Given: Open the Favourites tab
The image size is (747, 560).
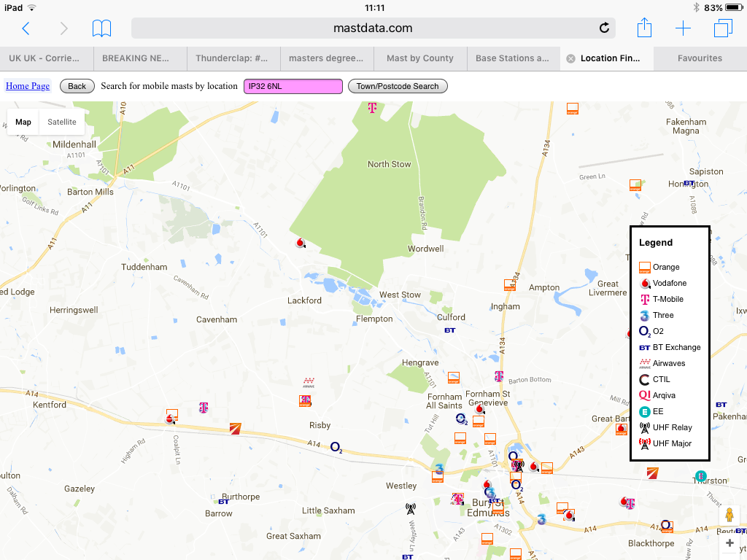Looking at the screenshot, I should (x=700, y=58).
